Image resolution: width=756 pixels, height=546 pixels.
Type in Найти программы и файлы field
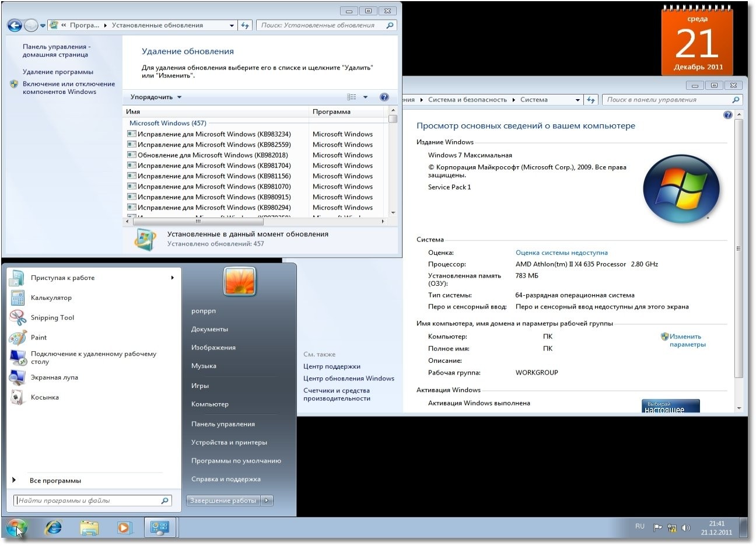[92, 501]
